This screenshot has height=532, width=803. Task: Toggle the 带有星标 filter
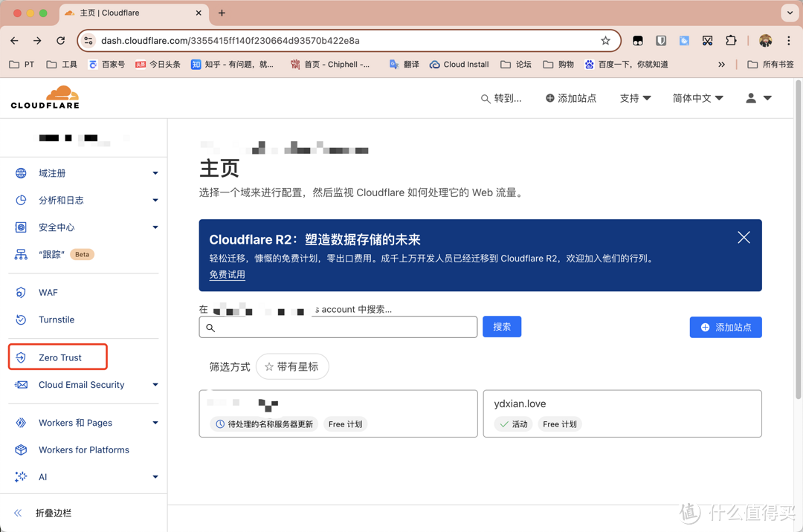(x=292, y=366)
